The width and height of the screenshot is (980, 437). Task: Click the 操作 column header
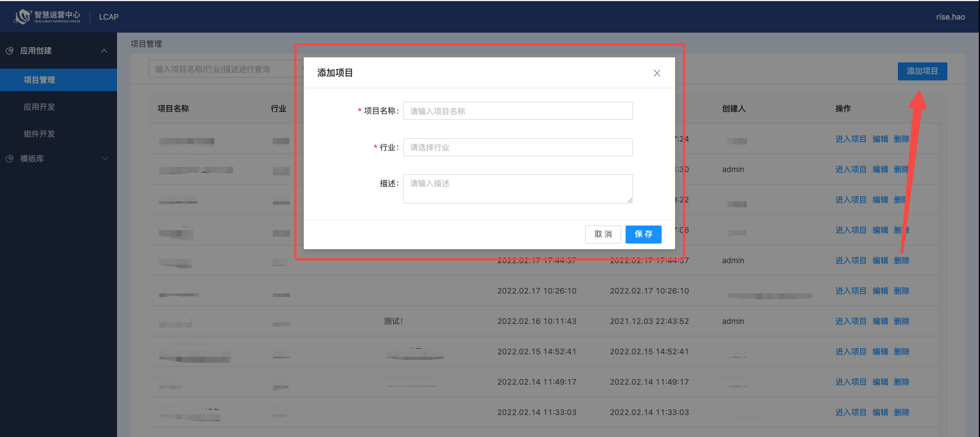843,109
